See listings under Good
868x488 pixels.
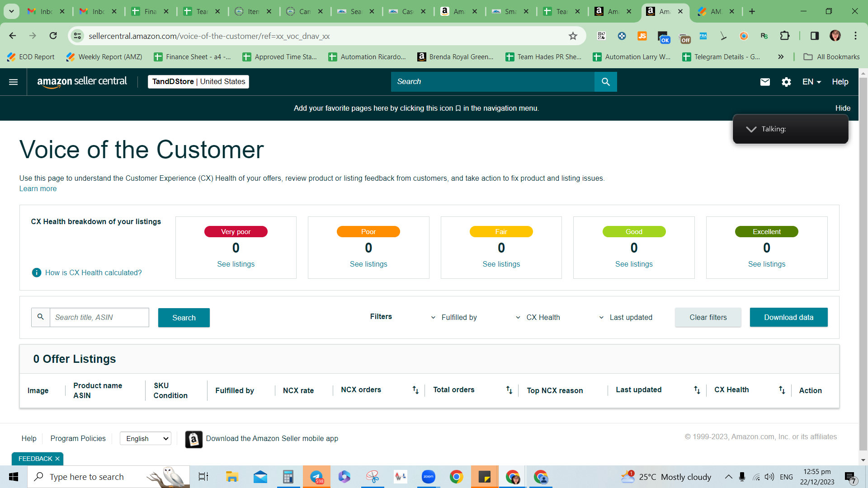coord(634,264)
